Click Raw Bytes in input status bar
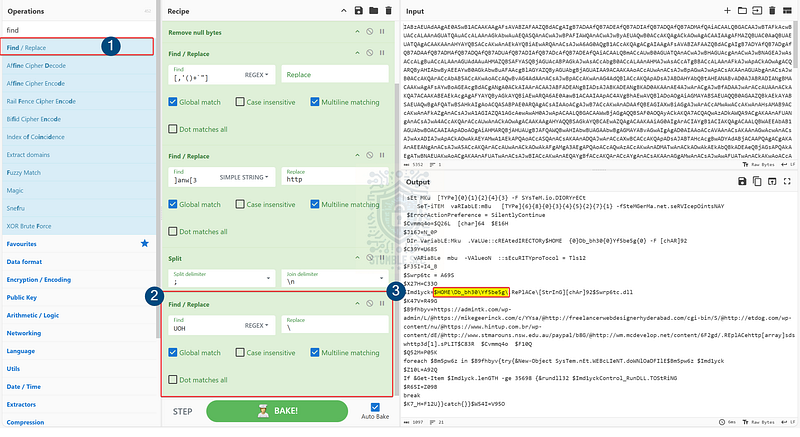Image resolution: width=800 pixels, height=437 pixels. tap(758, 165)
